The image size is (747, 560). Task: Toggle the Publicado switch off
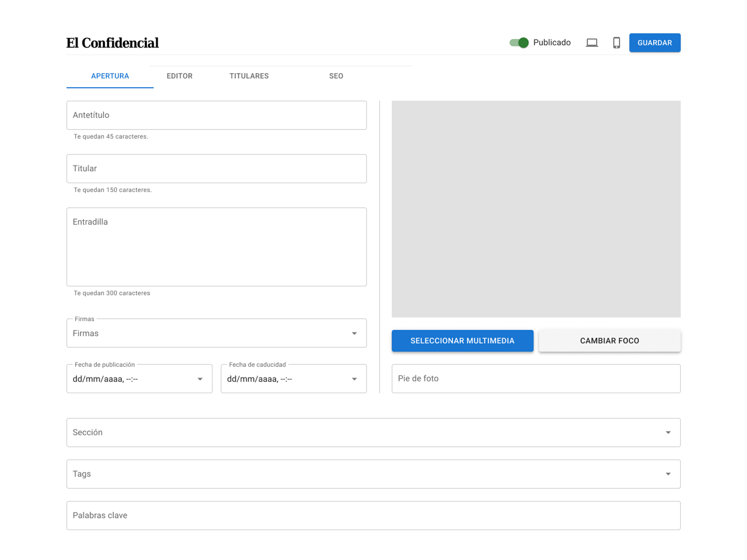(519, 43)
